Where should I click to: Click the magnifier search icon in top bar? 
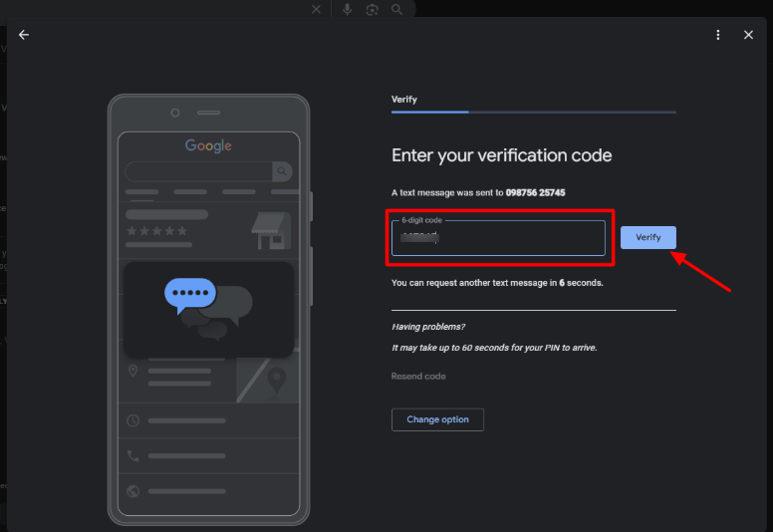396,9
